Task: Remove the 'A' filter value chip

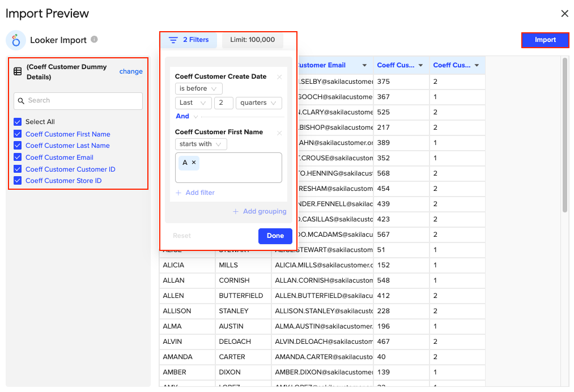Action: pos(194,163)
